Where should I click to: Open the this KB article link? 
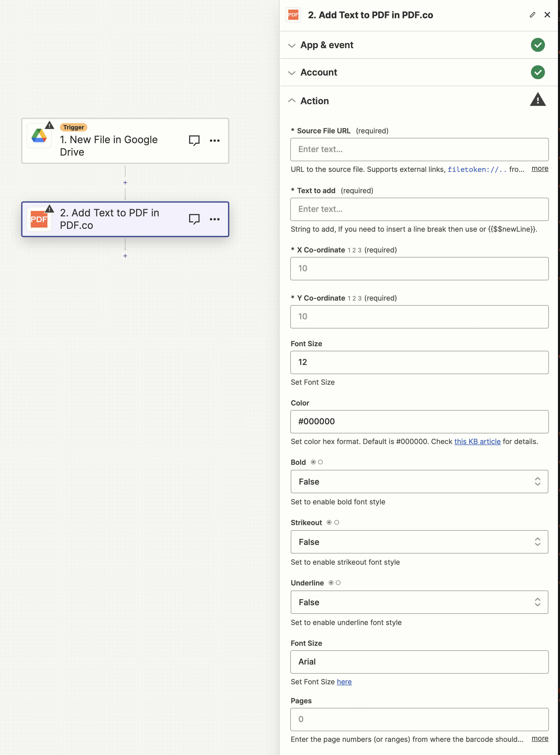[x=477, y=441]
